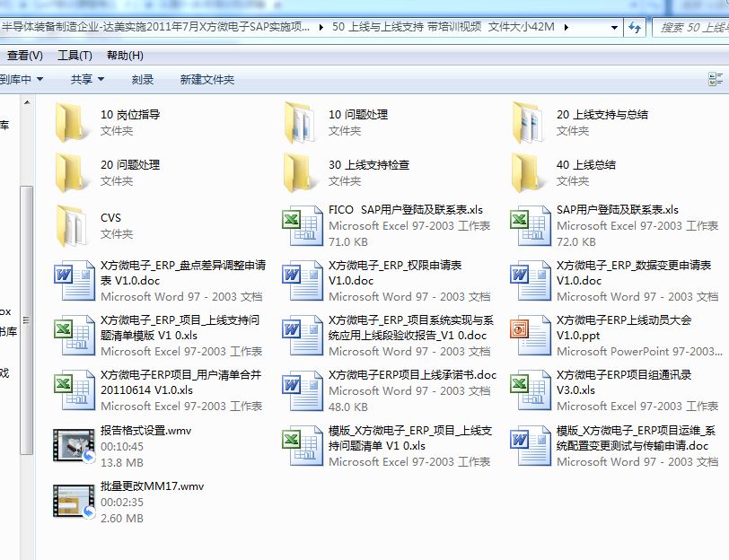
Task: Expand breadcrumb arrow after 50 上线与上线支持
Action: click(566, 28)
